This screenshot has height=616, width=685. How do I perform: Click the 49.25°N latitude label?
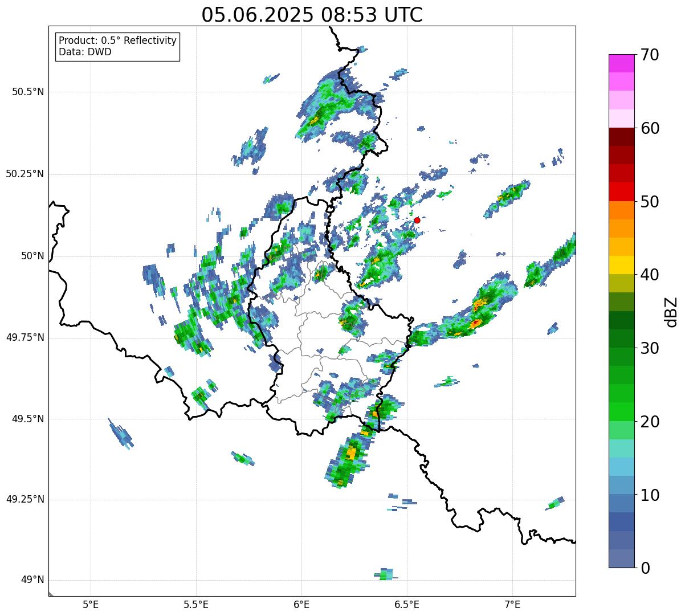coord(25,499)
